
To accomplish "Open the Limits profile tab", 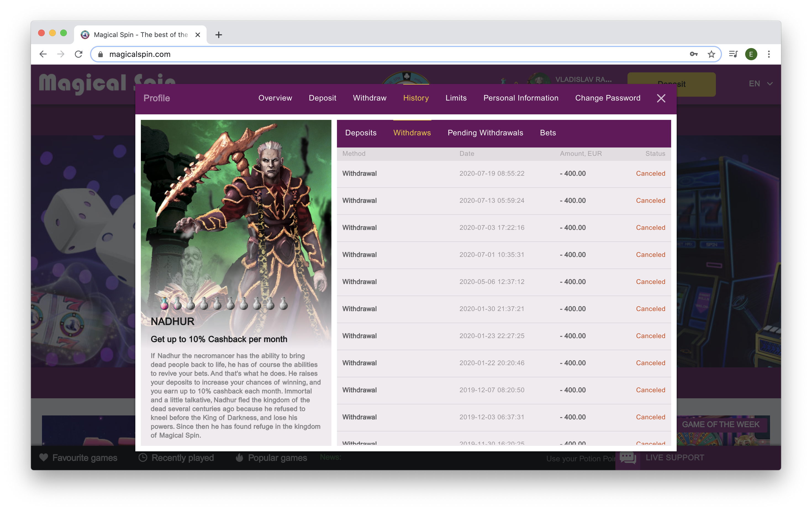I will 456,98.
